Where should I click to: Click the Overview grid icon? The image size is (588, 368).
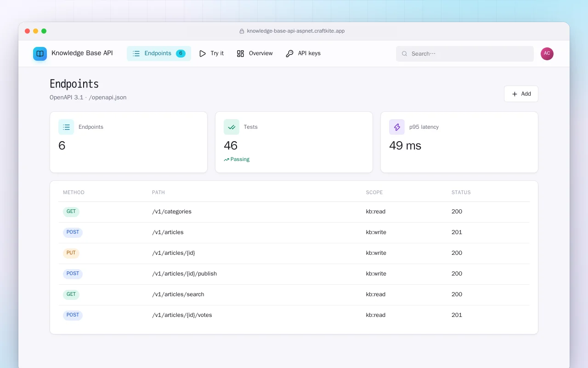coord(240,54)
